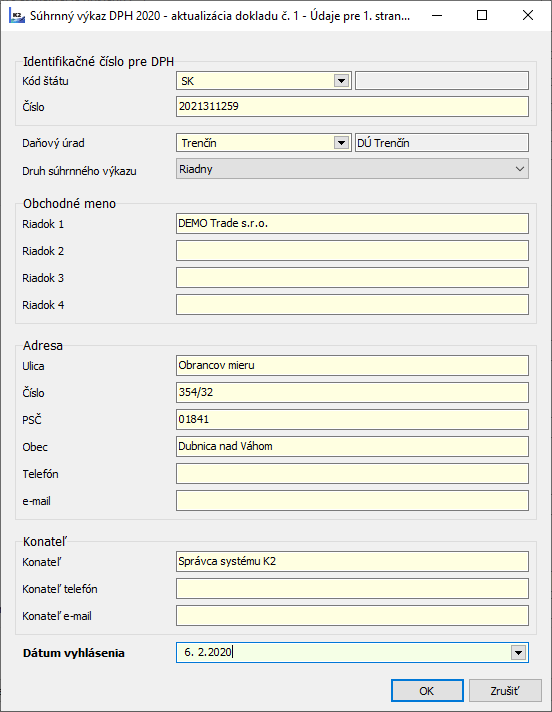Viewport: 552px width, 712px height.
Task: Open the Kód štátu dropdown arrow
Action: 341,81
